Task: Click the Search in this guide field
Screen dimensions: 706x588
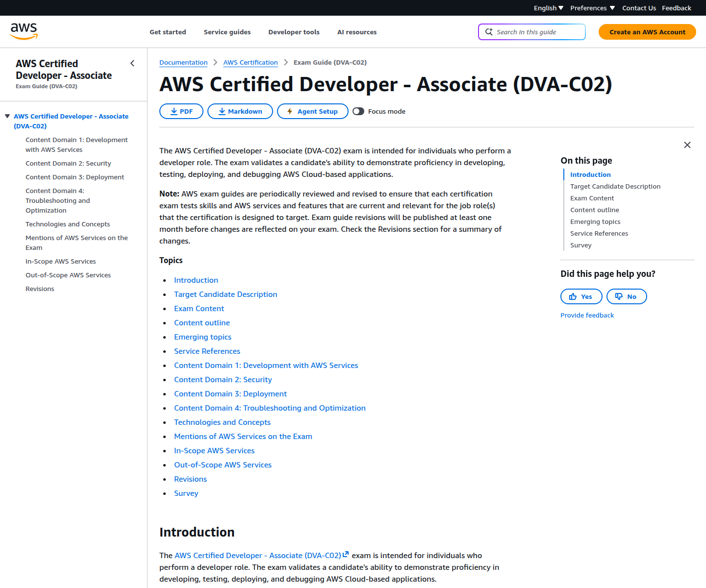Action: pos(532,32)
